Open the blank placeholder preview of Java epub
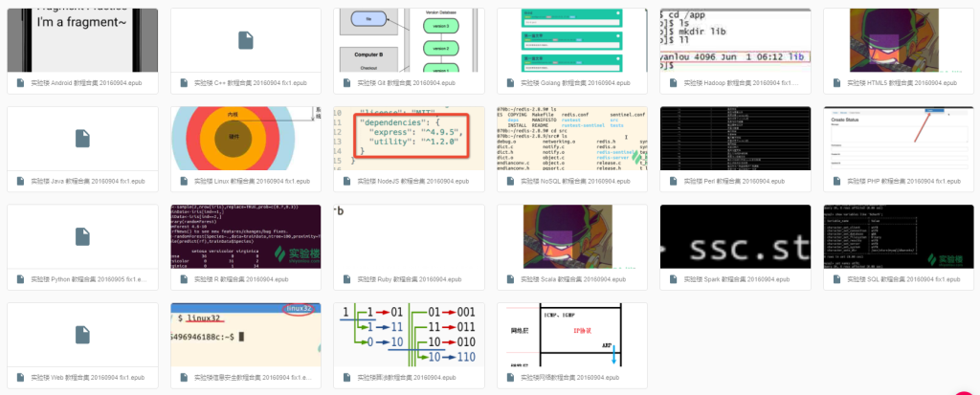The height and width of the screenshot is (395, 980). tap(82, 138)
